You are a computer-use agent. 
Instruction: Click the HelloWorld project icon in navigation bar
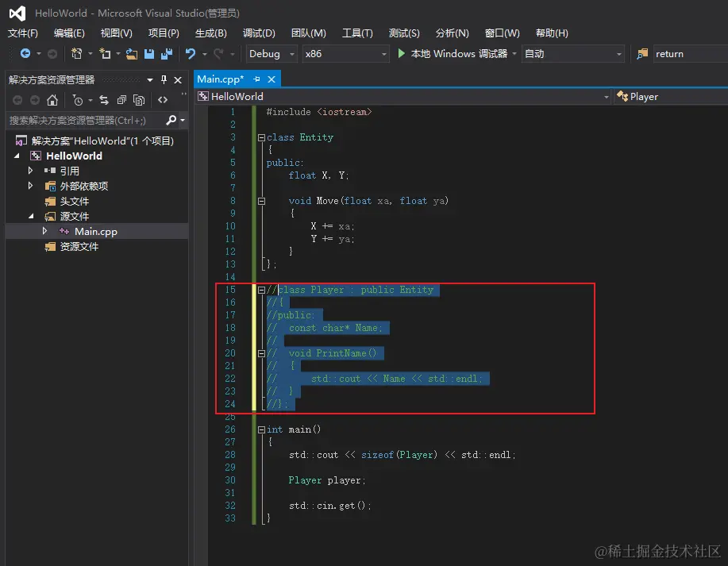(203, 96)
